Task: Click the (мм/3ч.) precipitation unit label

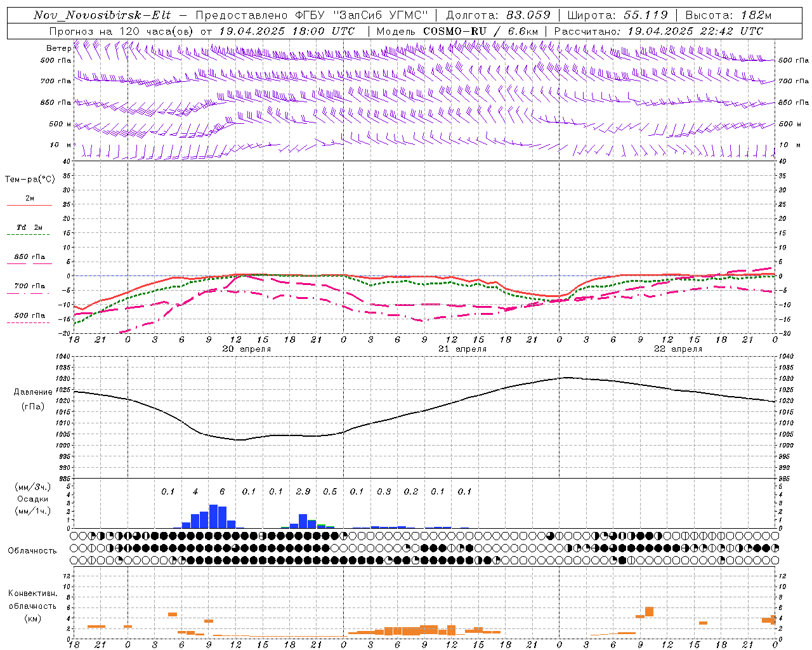Action: coord(33,487)
